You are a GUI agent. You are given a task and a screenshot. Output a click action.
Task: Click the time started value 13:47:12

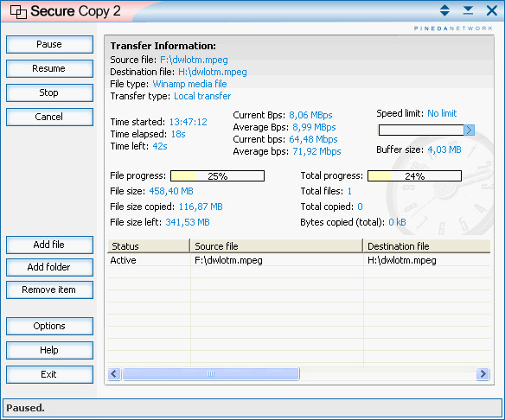pyautogui.click(x=189, y=122)
